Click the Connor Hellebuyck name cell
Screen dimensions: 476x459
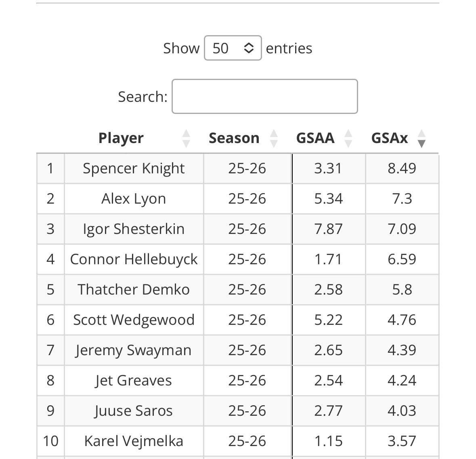point(134,259)
